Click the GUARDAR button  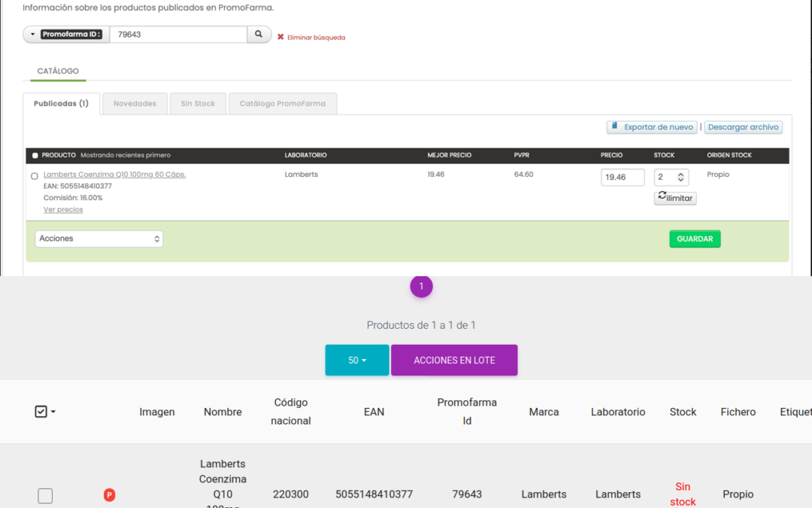(694, 239)
